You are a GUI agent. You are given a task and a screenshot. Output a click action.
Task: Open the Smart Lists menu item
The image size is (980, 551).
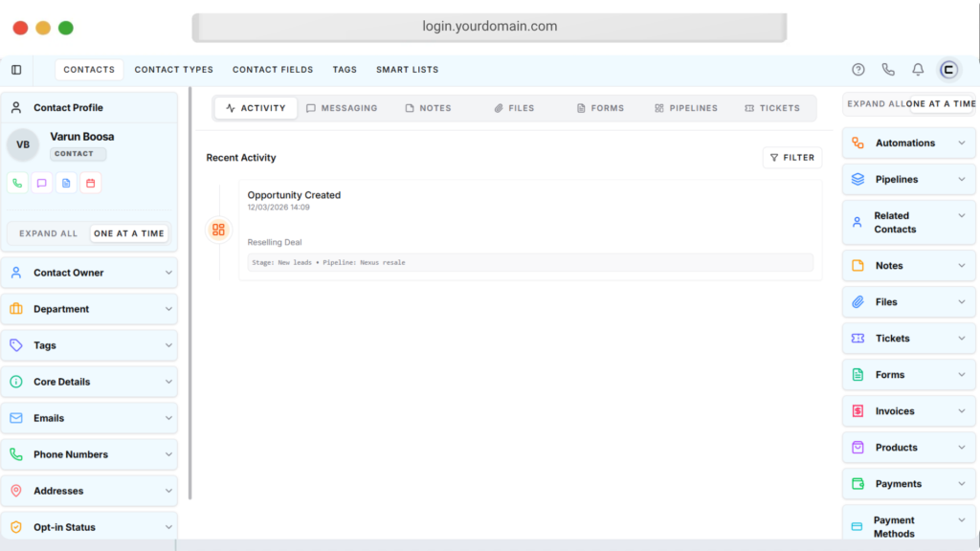point(407,70)
